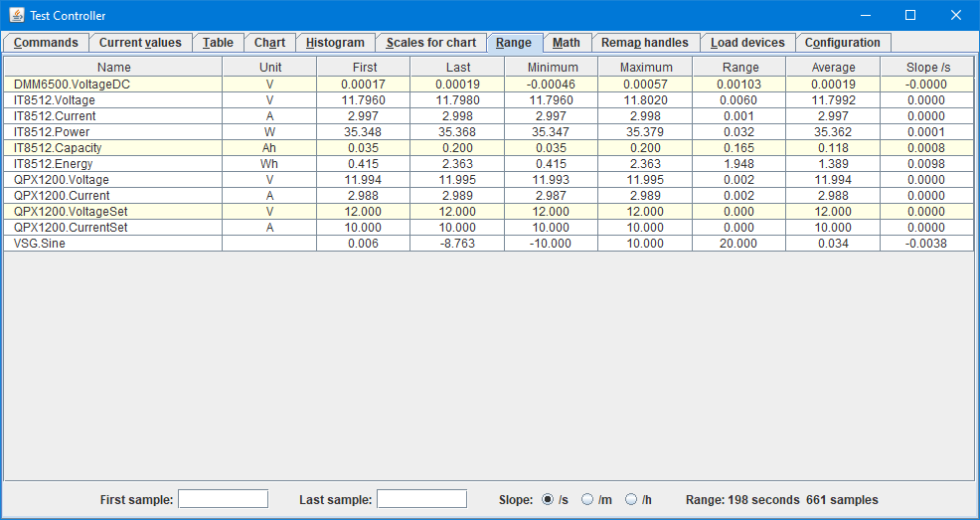This screenshot has height=520, width=980.
Task: Click the Last sample input field
Action: coord(421,499)
